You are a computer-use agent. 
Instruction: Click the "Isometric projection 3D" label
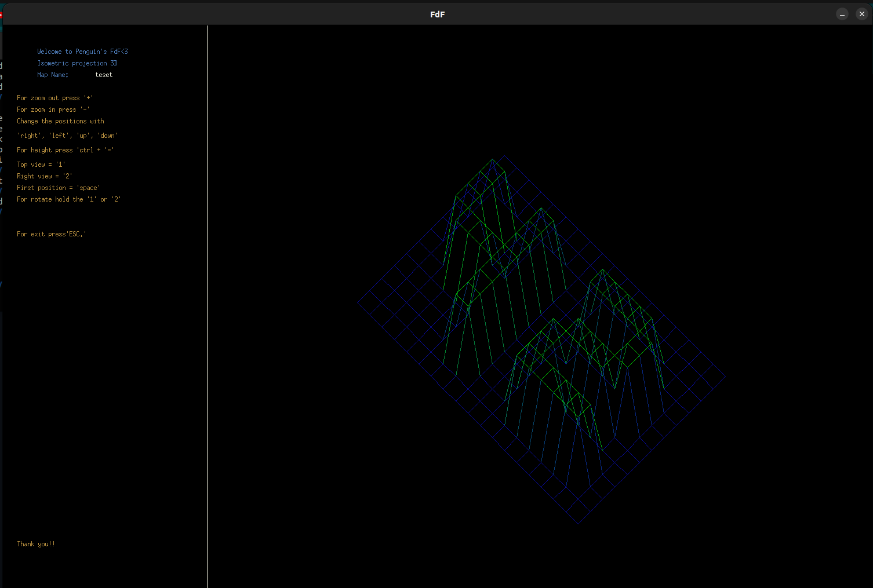point(77,63)
